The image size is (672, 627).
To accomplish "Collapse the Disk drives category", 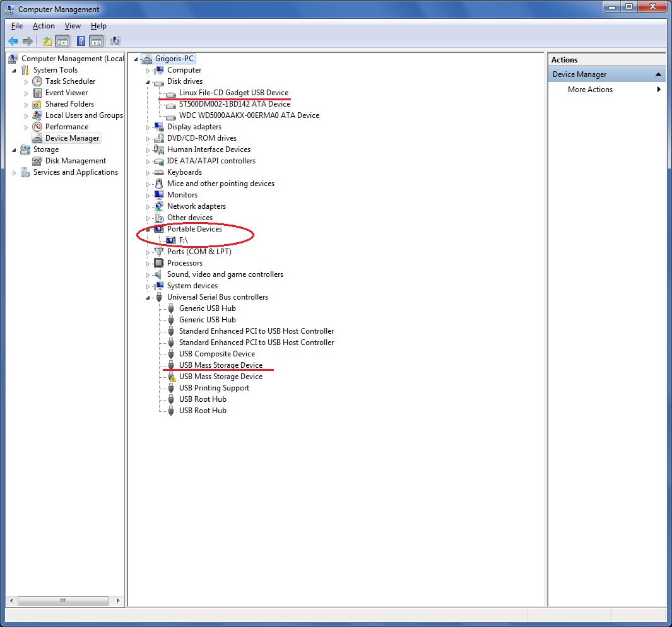I will click(x=148, y=82).
